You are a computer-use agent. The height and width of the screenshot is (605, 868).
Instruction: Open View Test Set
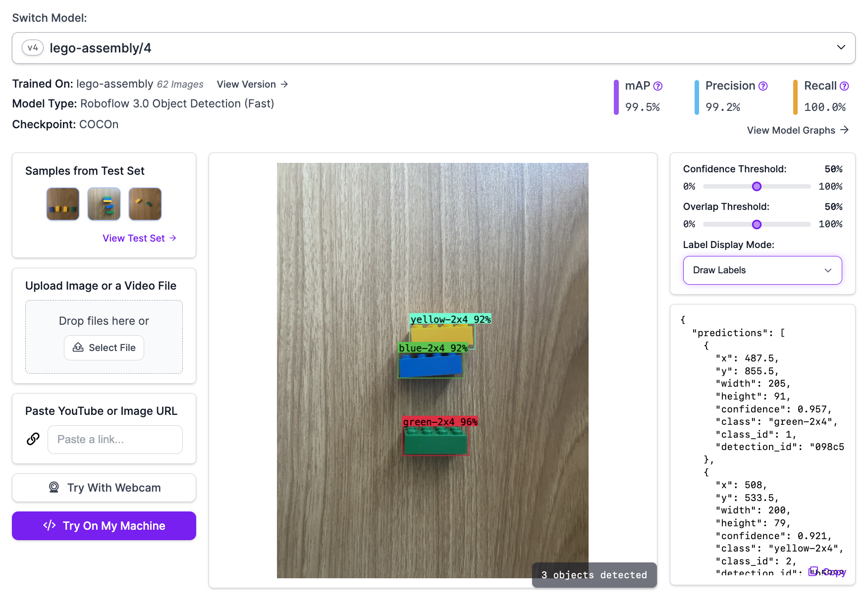(139, 238)
